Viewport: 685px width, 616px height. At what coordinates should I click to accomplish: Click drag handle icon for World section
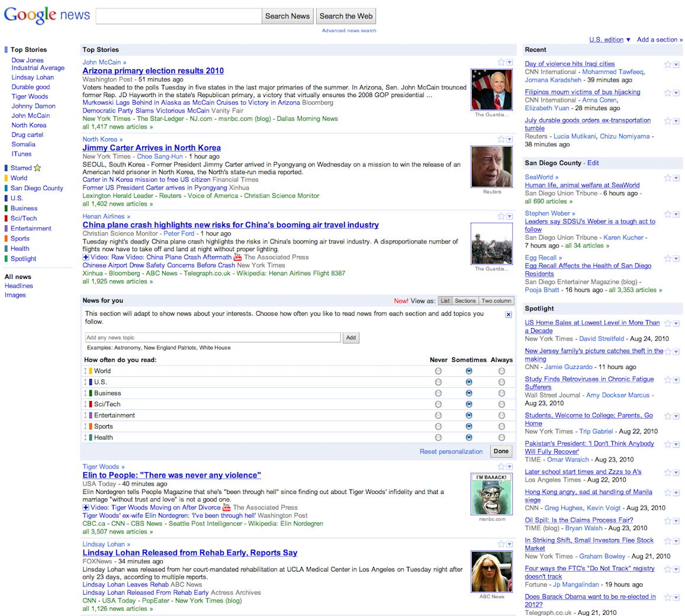click(85, 371)
